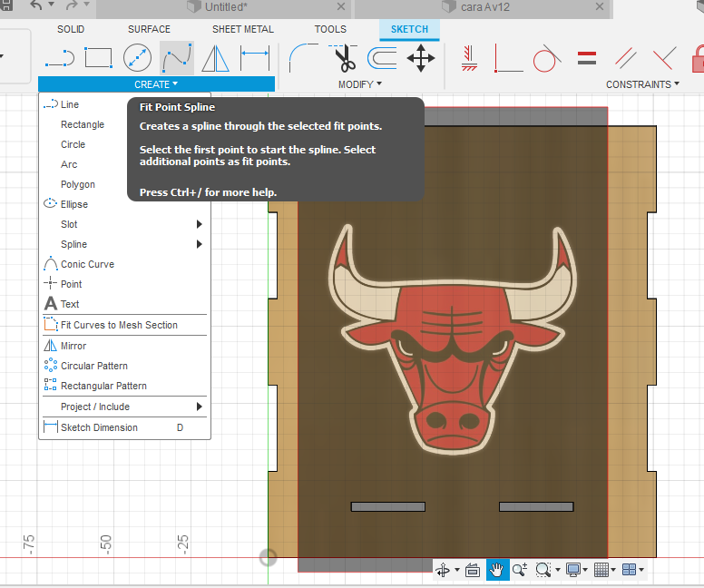Open the Viewports layout icon
704x588 pixels.
[629, 570]
